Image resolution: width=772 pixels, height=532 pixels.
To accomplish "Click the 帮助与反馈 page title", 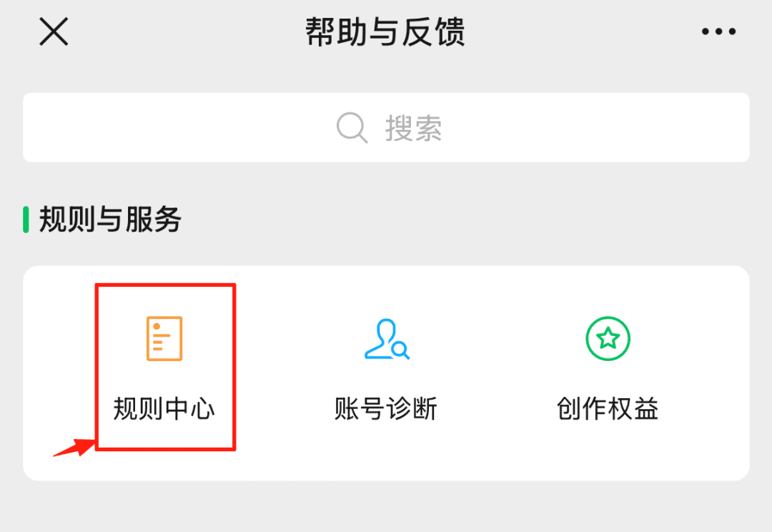I will [385, 31].
